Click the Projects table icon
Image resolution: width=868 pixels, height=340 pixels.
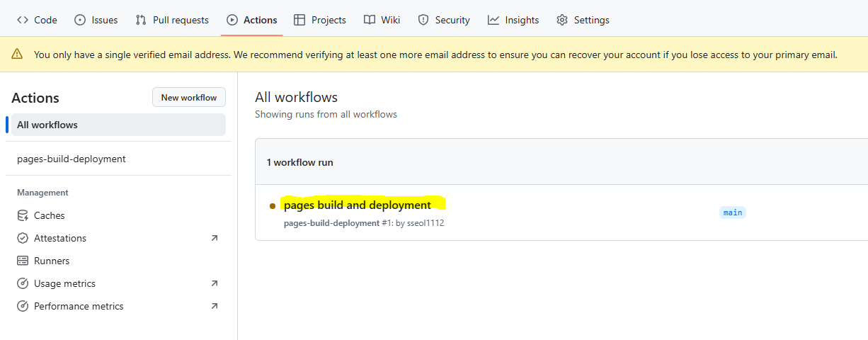pyautogui.click(x=299, y=20)
